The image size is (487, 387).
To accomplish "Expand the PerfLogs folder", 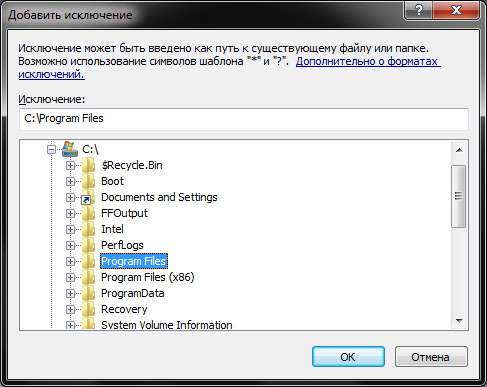I will 70,245.
